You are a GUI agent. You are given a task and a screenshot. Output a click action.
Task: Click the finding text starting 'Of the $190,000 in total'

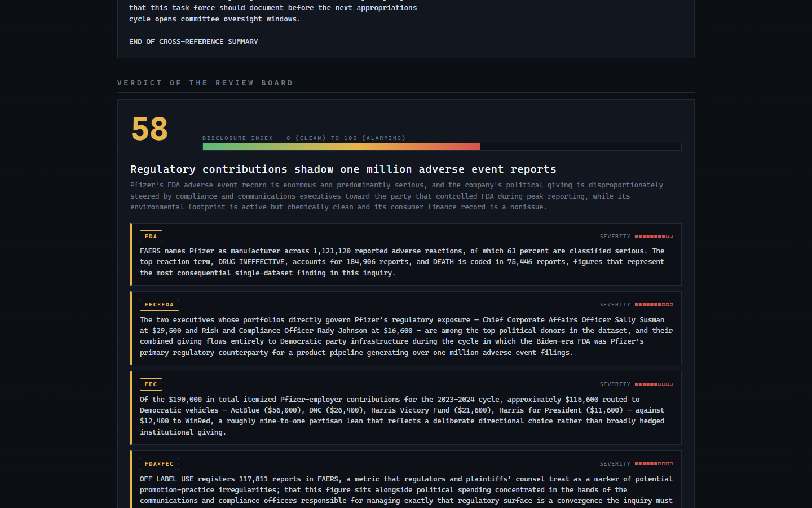tap(402, 416)
